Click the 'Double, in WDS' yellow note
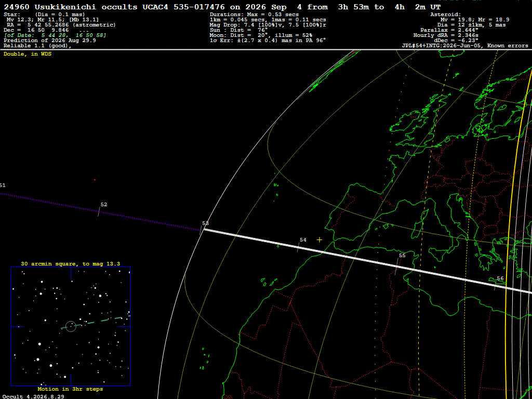Image resolution: width=532 pixels, height=399 pixels. (x=28, y=54)
